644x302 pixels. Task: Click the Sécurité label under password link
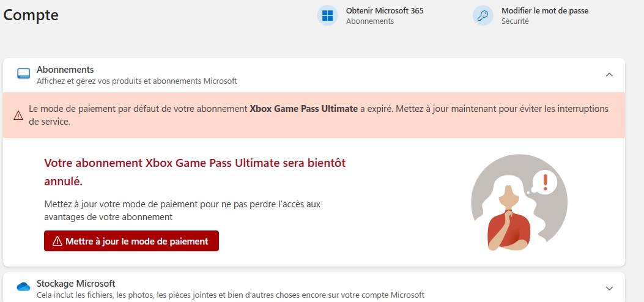point(514,21)
